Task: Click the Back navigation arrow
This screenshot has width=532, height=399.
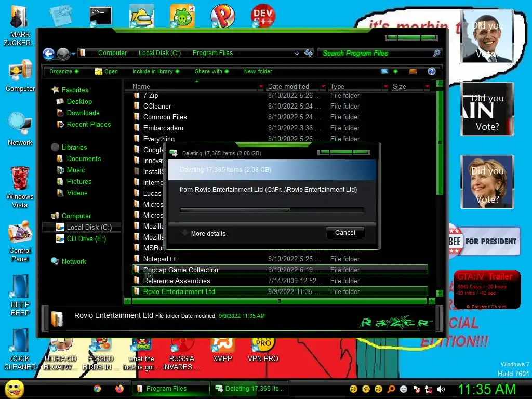Action: 48,54
